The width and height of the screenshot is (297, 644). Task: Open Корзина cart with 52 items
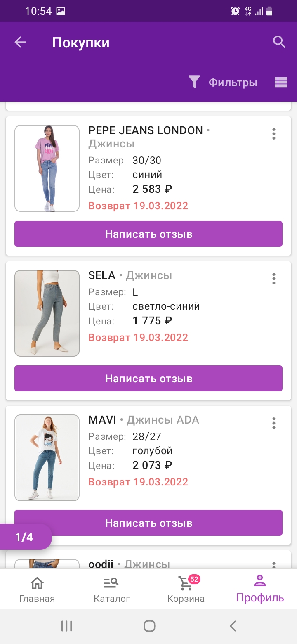pyautogui.click(x=186, y=590)
